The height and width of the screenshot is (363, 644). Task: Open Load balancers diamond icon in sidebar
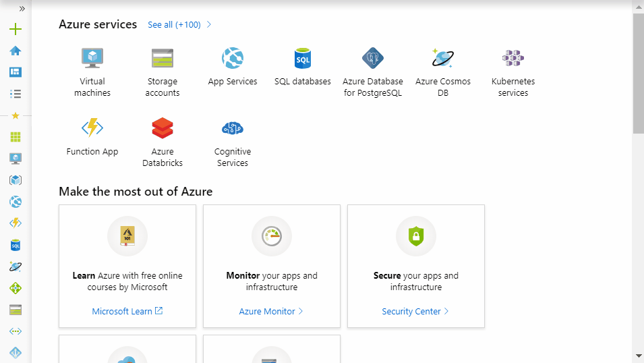pyautogui.click(x=16, y=288)
